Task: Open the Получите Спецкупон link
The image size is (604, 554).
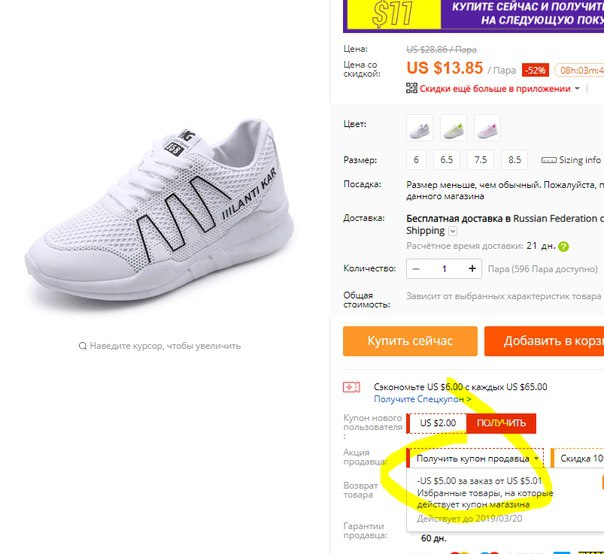Action: coord(422,399)
